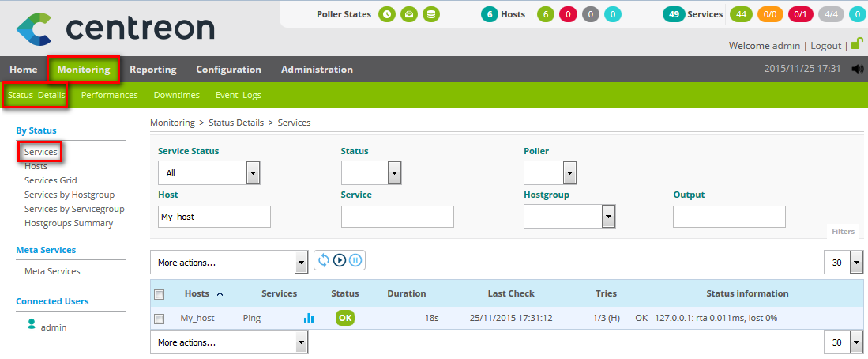The height and width of the screenshot is (359, 868).
Task: Select the Performances submenu
Action: 110,95
